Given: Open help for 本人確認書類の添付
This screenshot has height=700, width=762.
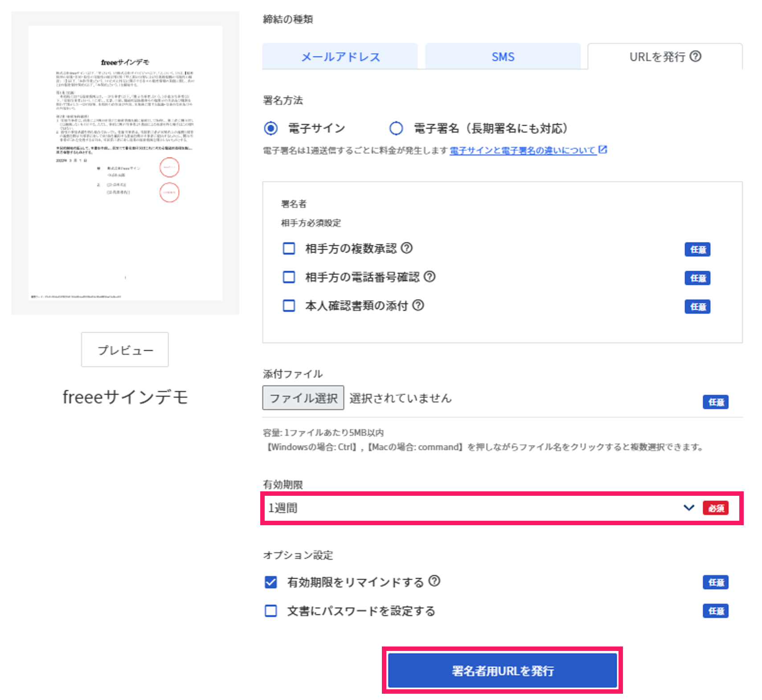Looking at the screenshot, I should pos(418,306).
